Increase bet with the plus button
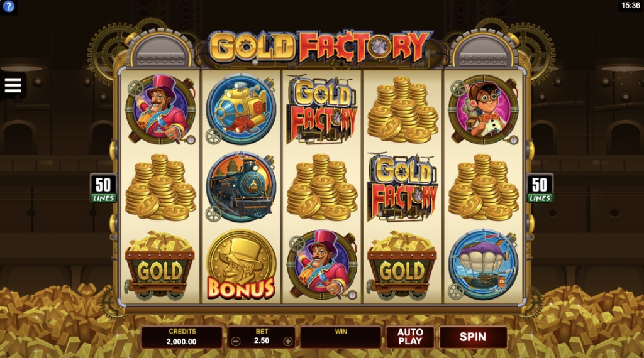Image resolution: width=644 pixels, height=358 pixels. pos(288,341)
